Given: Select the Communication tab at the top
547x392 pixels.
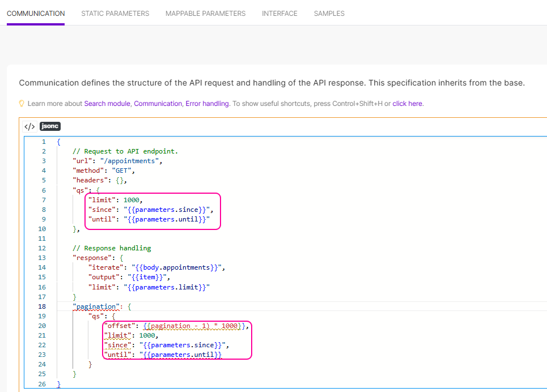Looking at the screenshot, I should 36,13.
